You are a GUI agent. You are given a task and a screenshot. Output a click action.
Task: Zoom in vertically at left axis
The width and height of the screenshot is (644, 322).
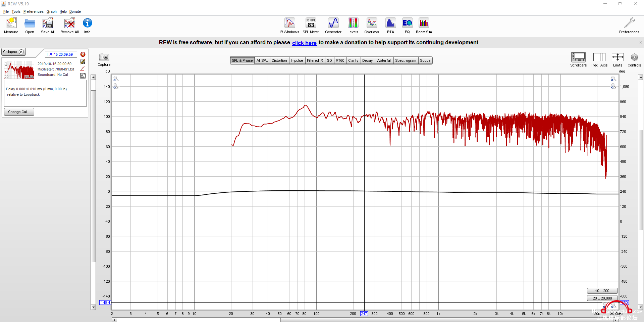pos(115,79)
